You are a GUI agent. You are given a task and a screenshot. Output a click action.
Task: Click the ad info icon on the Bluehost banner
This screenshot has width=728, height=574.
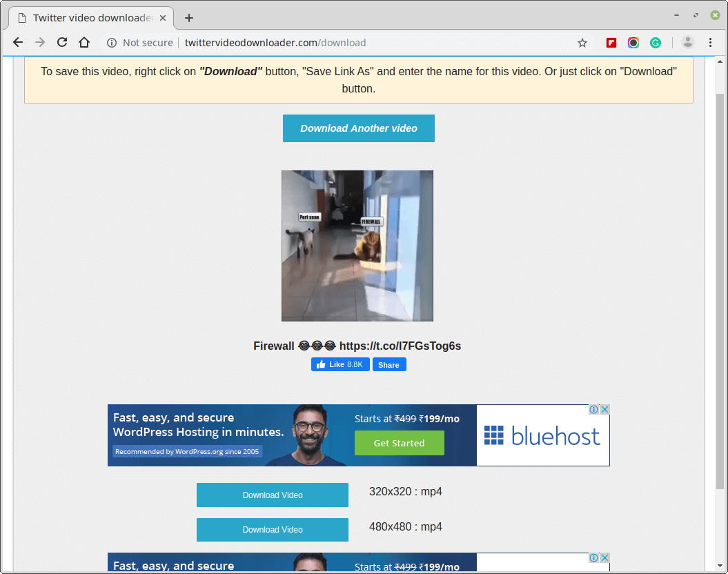(x=593, y=409)
